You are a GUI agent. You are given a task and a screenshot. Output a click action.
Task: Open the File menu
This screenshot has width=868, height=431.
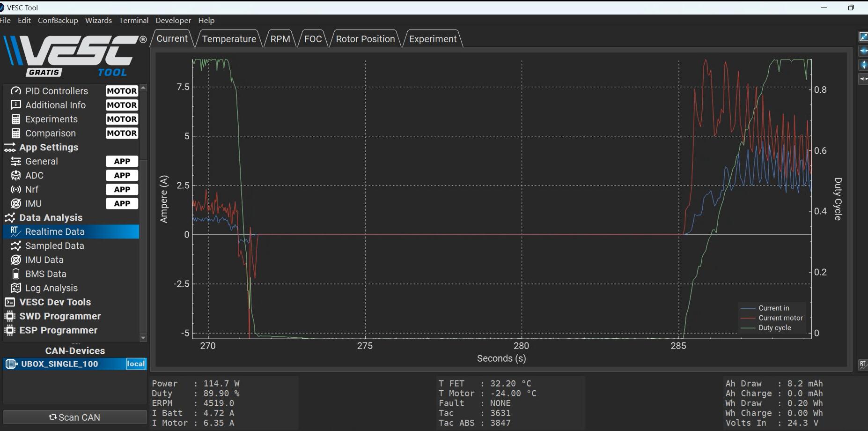pyautogui.click(x=6, y=20)
